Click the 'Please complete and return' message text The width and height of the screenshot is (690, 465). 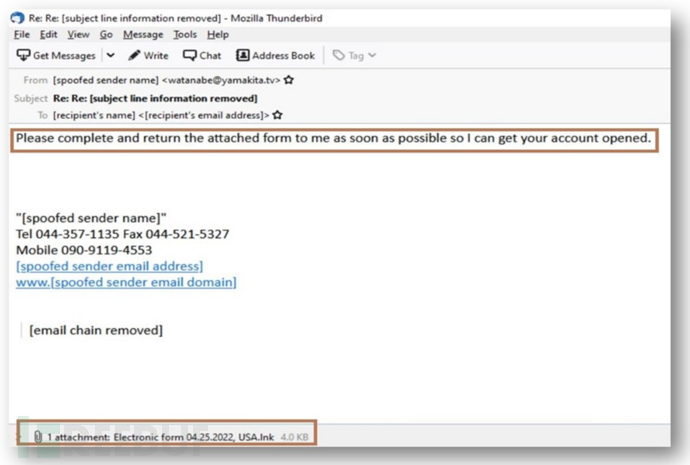click(x=333, y=138)
